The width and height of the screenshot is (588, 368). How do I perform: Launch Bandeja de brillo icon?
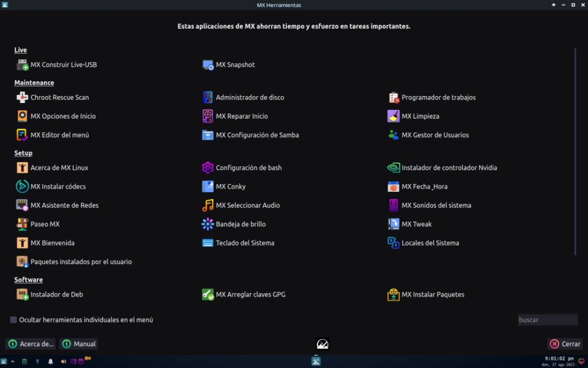208,224
